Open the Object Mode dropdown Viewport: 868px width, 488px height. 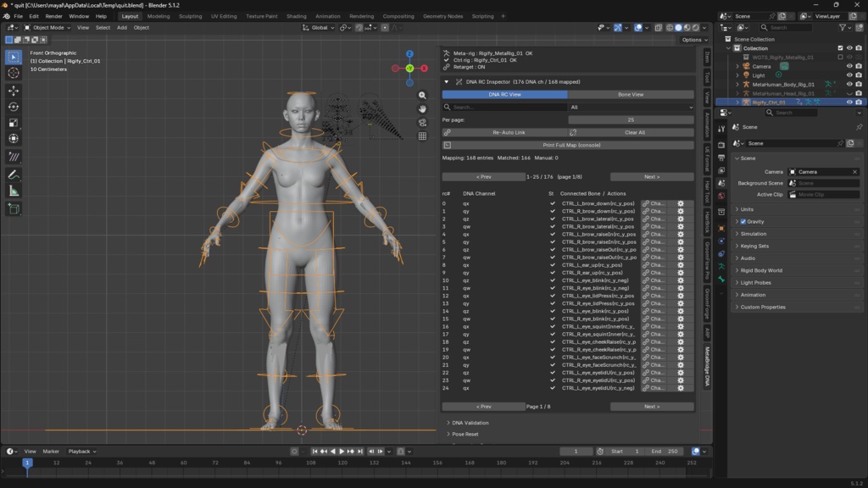point(47,28)
